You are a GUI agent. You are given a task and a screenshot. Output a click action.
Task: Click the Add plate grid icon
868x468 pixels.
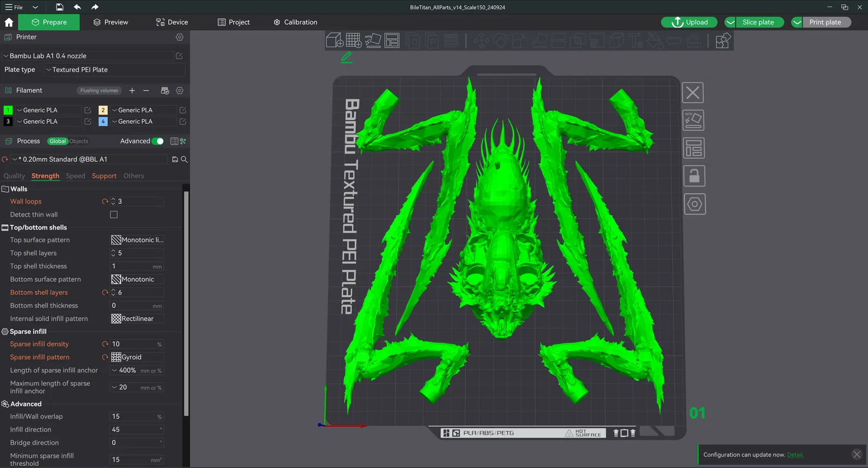tap(354, 40)
